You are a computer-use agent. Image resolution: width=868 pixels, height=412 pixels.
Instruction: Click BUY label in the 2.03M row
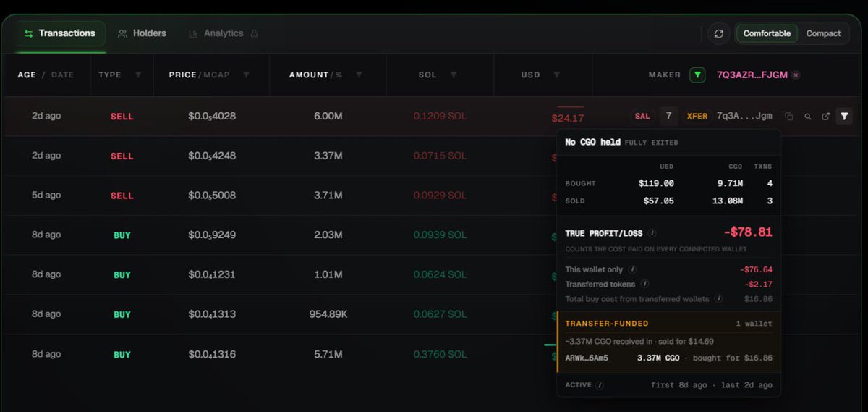(122, 235)
